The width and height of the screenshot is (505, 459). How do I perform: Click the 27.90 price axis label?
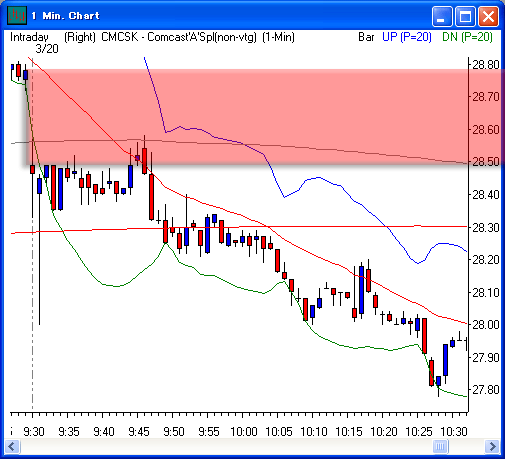coord(486,358)
